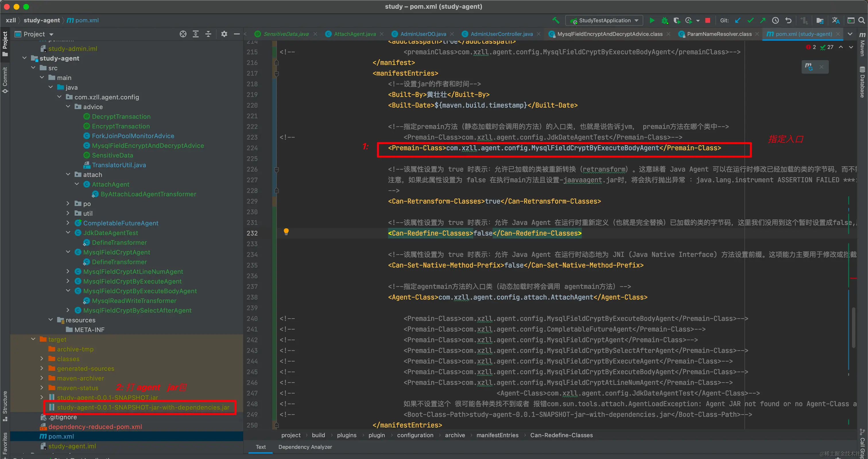Open the StudyTestApplication run configuration dropdown

pos(604,21)
